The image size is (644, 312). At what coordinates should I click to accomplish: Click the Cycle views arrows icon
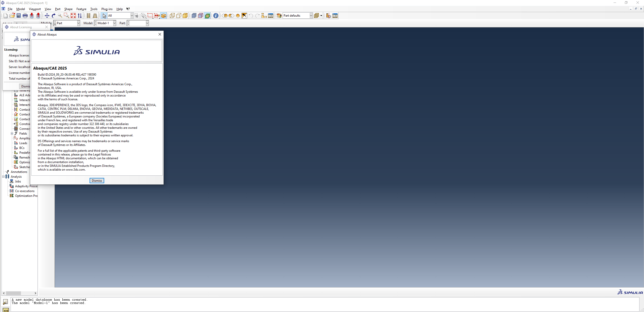[80, 16]
